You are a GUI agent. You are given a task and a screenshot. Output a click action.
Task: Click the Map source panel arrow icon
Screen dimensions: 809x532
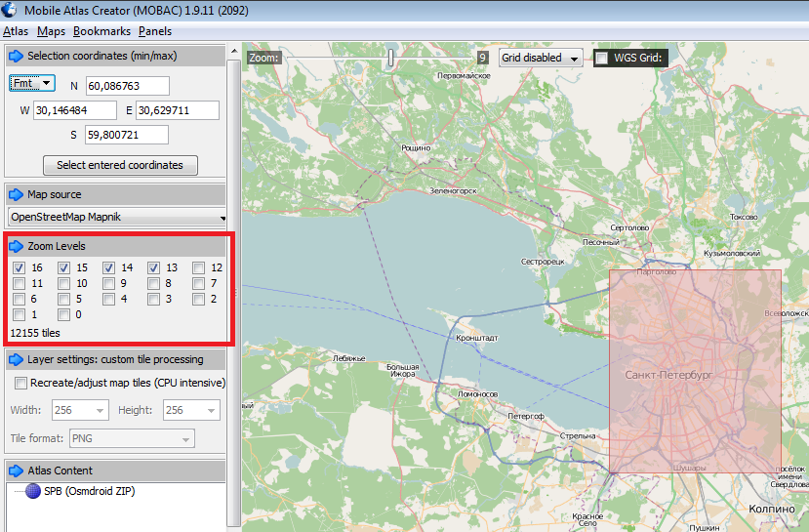(x=17, y=194)
